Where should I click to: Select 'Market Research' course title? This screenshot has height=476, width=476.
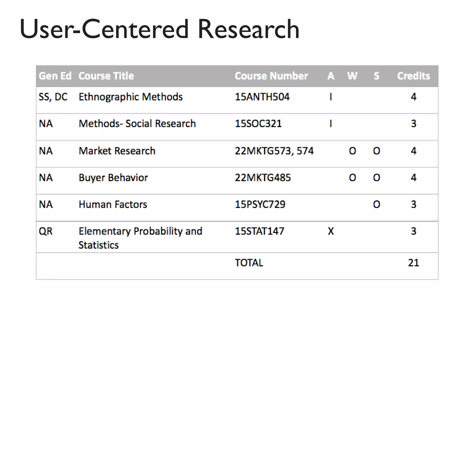point(117,151)
